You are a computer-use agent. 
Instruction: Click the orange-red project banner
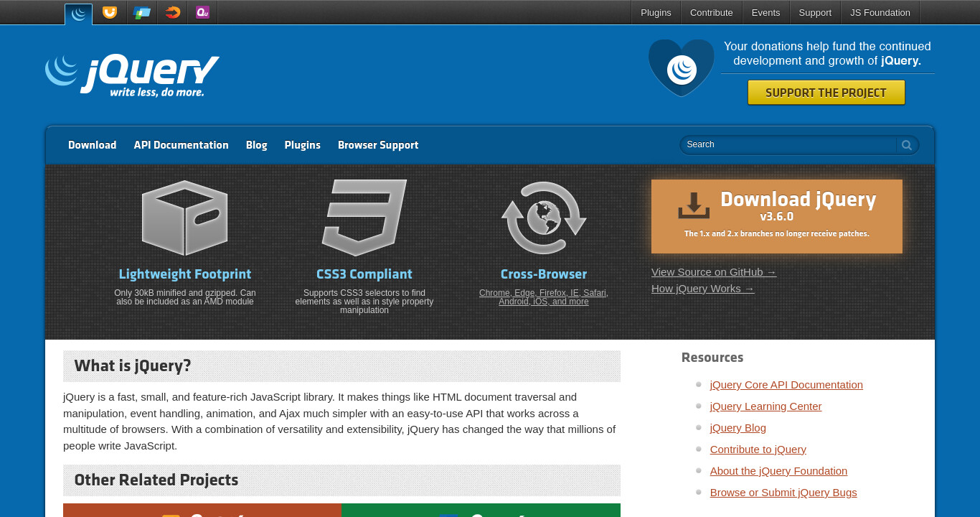(202, 510)
